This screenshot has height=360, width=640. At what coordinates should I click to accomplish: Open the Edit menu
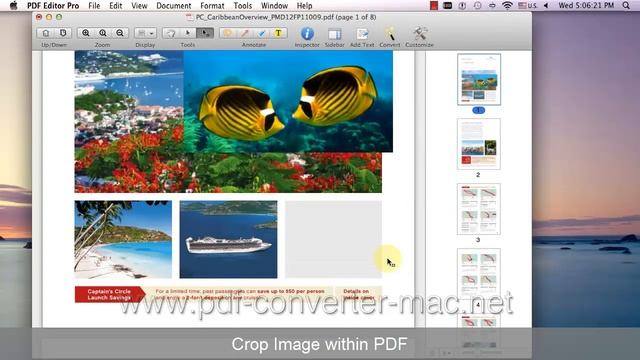tap(116, 6)
